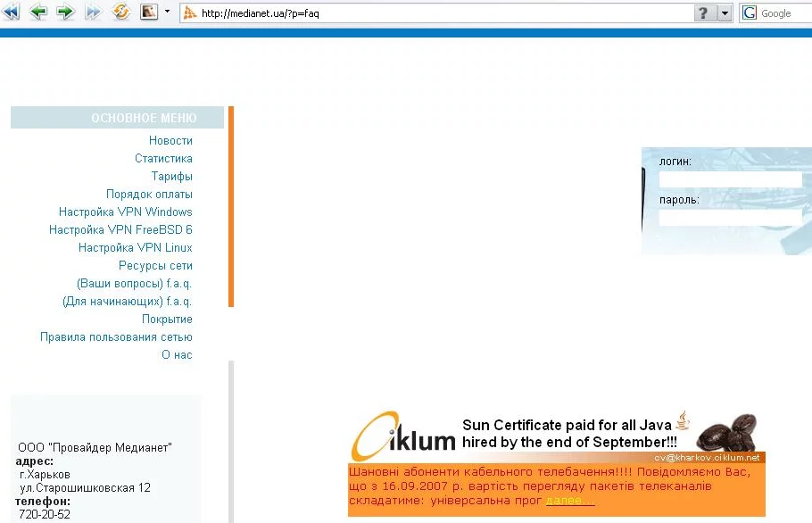Click the question mark button in address bar
Image resolution: width=812 pixels, height=523 pixels.
(x=703, y=13)
